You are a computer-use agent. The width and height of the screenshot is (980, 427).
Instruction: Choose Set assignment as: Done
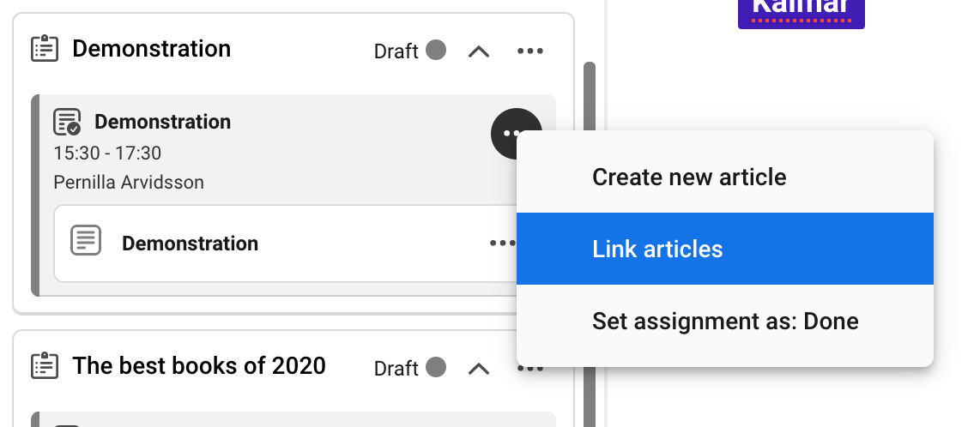tap(725, 322)
